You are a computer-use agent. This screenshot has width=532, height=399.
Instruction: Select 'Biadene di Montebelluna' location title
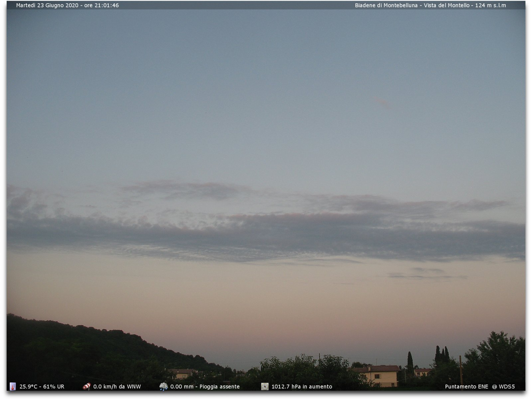pos(386,5)
